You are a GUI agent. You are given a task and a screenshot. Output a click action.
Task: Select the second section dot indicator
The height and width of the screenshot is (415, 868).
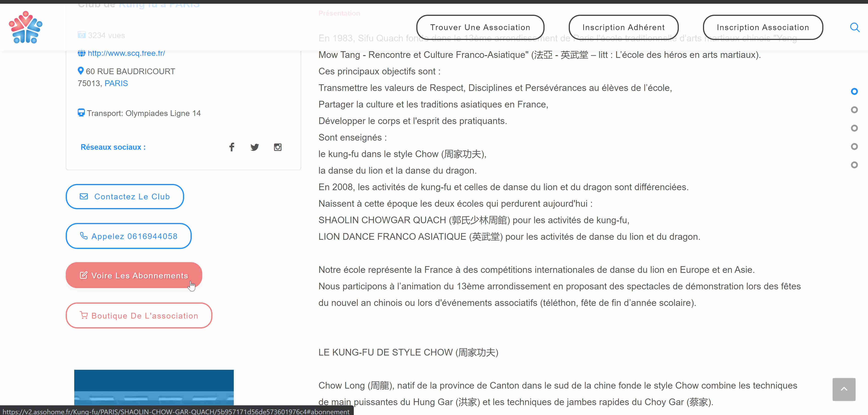tap(854, 110)
